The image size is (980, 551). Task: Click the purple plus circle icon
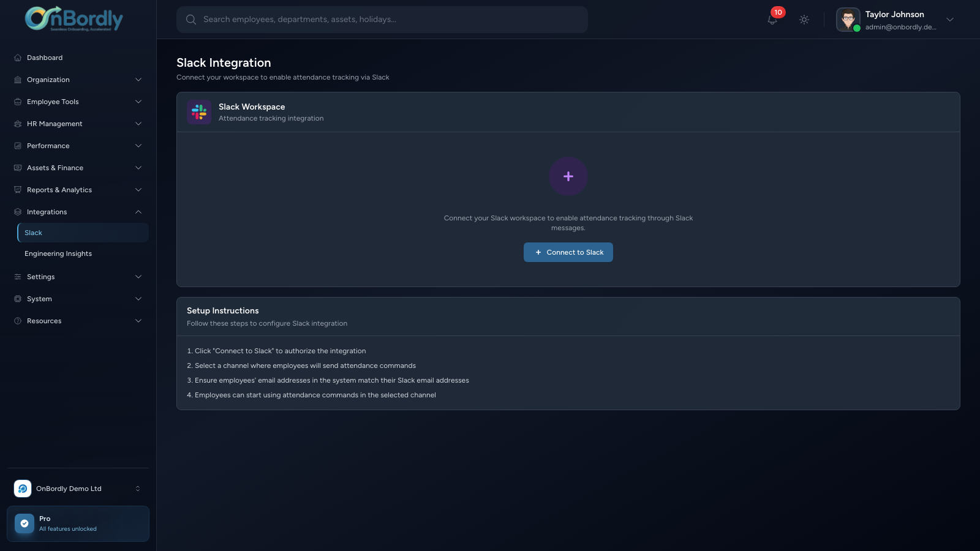pos(568,176)
